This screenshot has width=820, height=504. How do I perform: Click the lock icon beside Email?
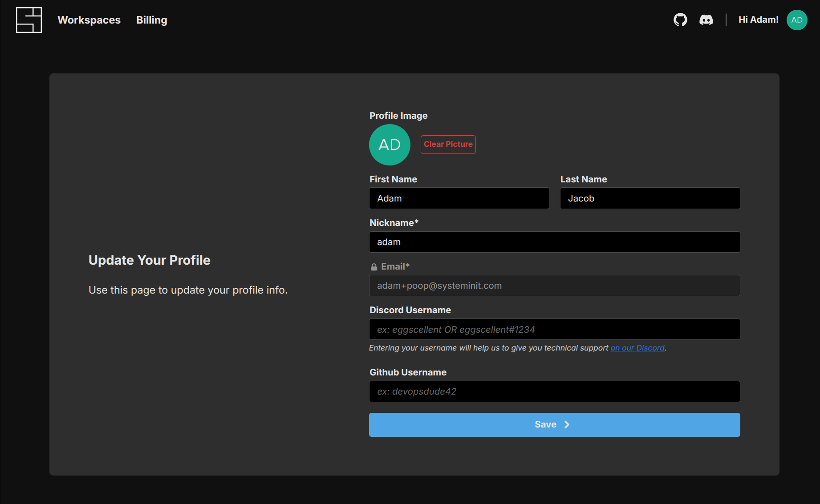pos(374,267)
